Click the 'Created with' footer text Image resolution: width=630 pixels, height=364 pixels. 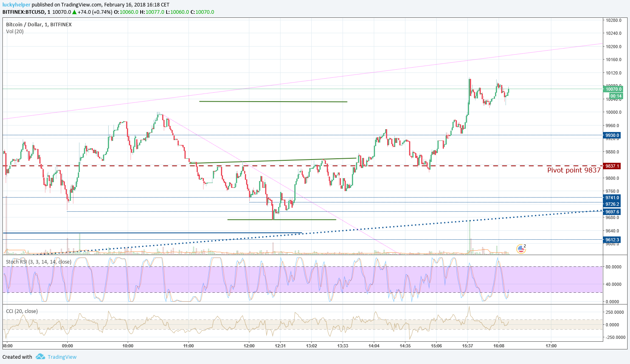click(17, 357)
